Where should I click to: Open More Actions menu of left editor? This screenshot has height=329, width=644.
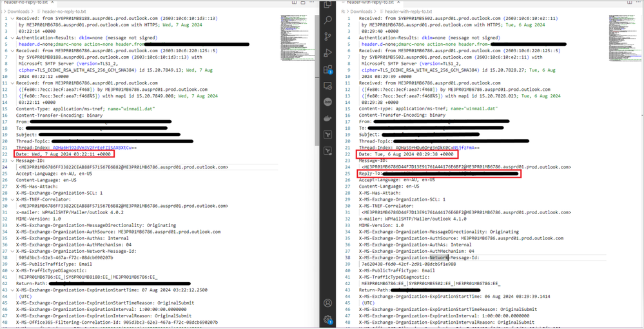tap(312, 3)
